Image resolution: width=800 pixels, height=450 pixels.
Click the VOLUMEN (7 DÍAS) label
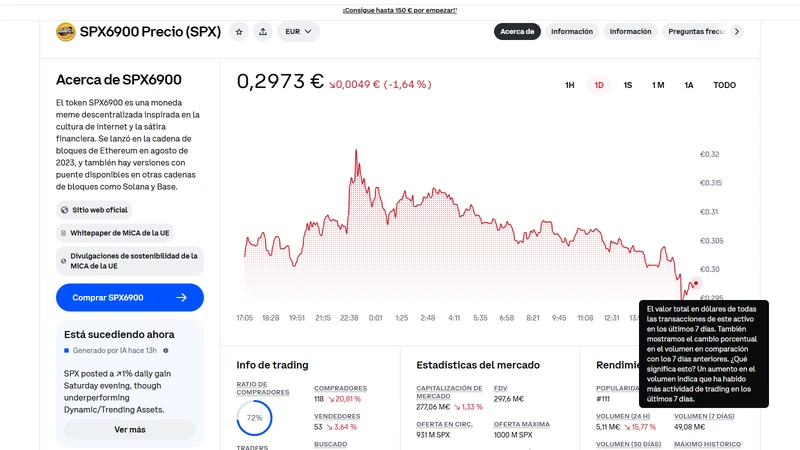click(x=704, y=416)
